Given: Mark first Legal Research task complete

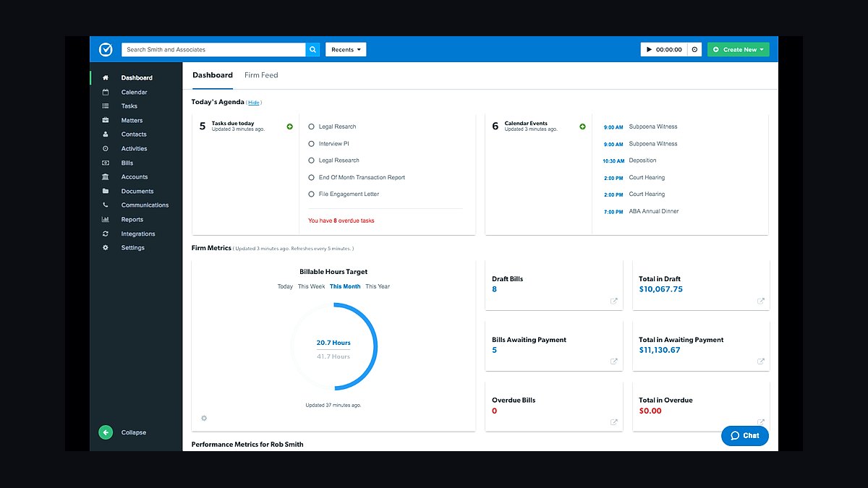Looking at the screenshot, I should point(312,127).
